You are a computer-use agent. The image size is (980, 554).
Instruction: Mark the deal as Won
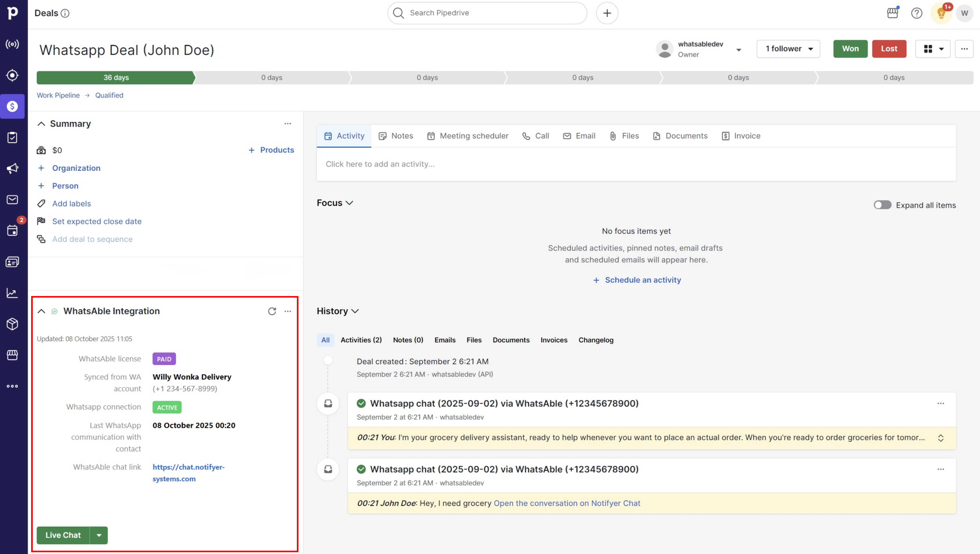pos(850,49)
